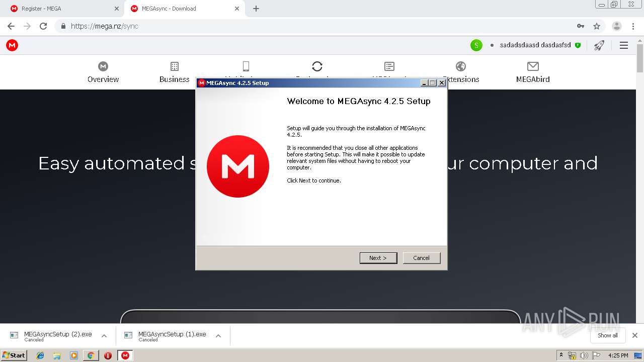Click the MEGAcmd terminal icon

[x=389, y=66]
